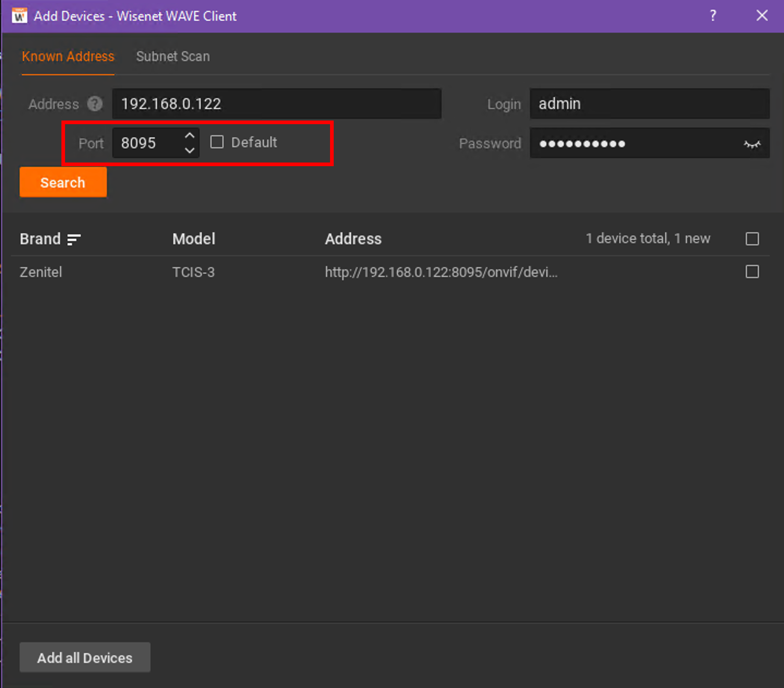Sort devices by the Model column header
The width and height of the screenshot is (784, 688).
[x=194, y=239]
